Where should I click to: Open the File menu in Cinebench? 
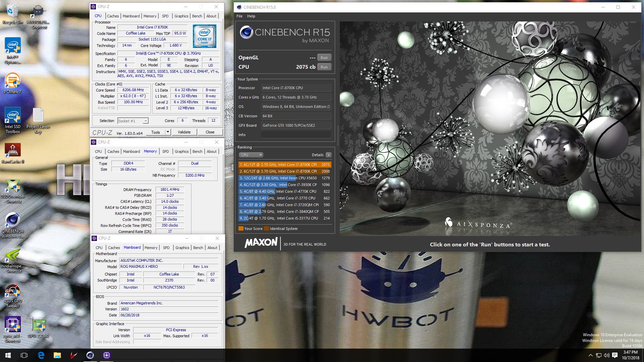(239, 16)
